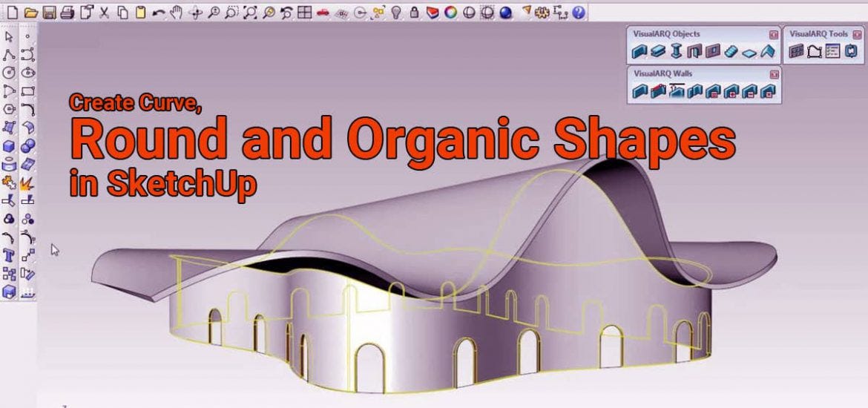
Task: Insert a VisualARQ Stair object
Action: point(731,52)
